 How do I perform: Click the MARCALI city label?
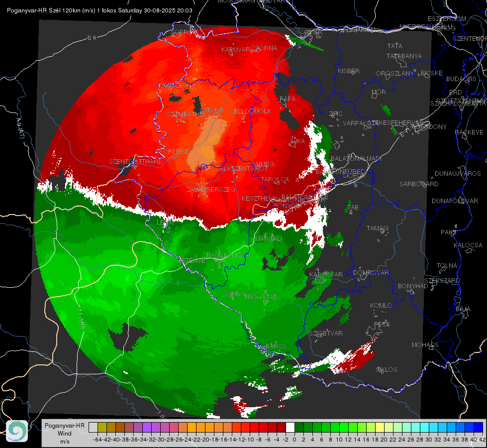coord(268,238)
